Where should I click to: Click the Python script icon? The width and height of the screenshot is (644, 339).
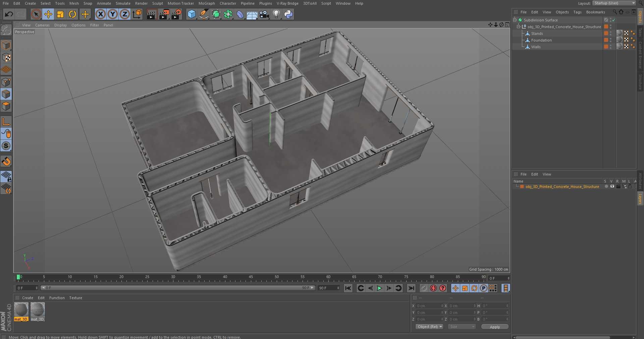coord(288,14)
